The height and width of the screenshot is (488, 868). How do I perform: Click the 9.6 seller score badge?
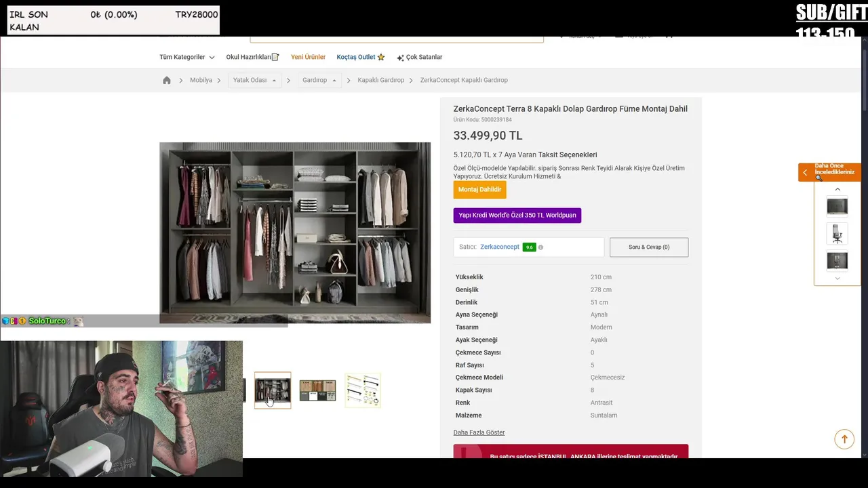[529, 247]
